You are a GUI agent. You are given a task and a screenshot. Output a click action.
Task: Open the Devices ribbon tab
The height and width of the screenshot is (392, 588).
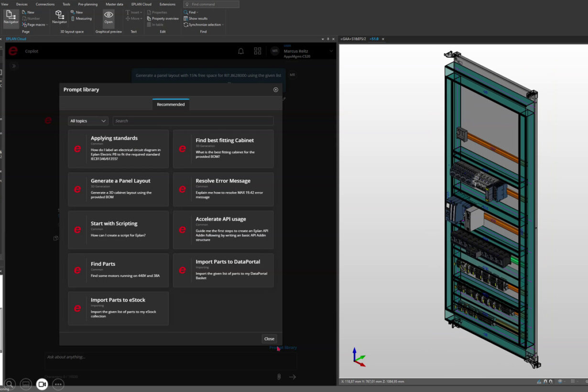click(x=22, y=4)
